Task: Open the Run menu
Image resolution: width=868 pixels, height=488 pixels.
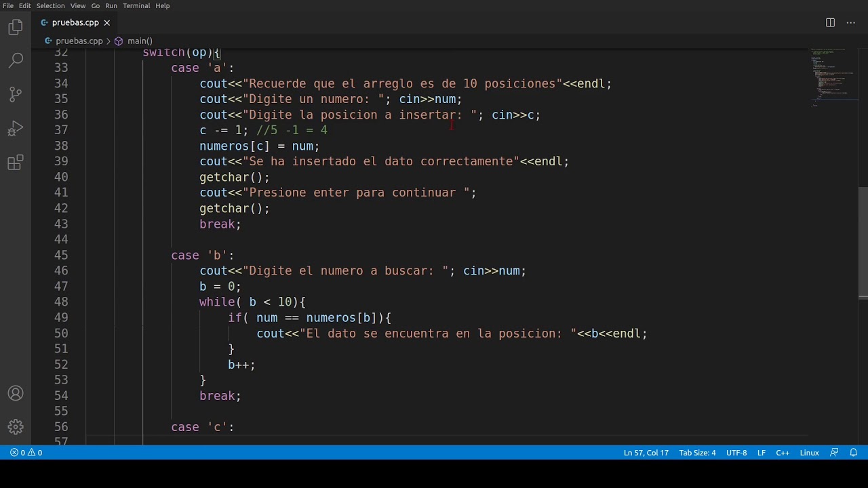Action: [111, 5]
